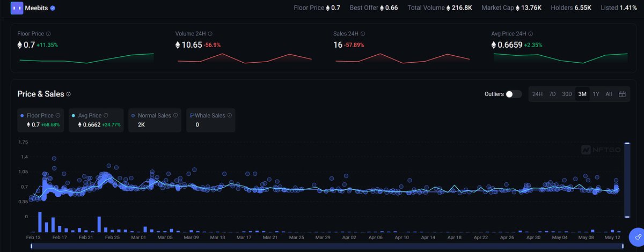Image resolution: width=644 pixels, height=252 pixels.
Task: Click the blue brush floating button
Action: pos(638,236)
